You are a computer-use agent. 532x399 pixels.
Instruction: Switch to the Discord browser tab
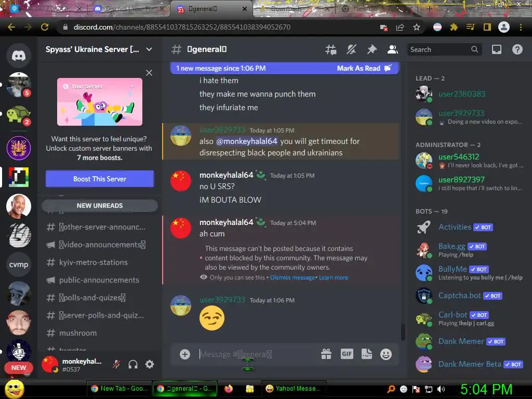pyautogui.click(x=128, y=9)
